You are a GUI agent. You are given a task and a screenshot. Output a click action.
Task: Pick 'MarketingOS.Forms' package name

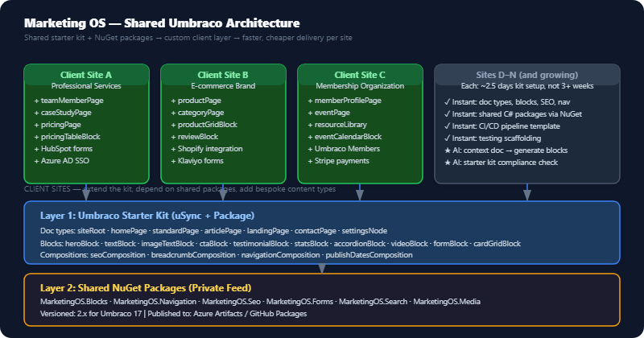coord(299,302)
